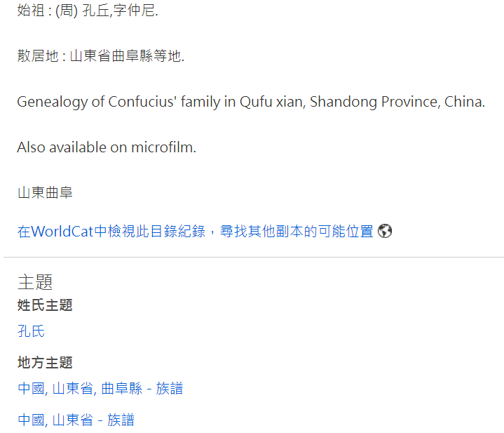Click the 主題 section heading
Viewport: 504px width, 433px height.
[35, 282]
